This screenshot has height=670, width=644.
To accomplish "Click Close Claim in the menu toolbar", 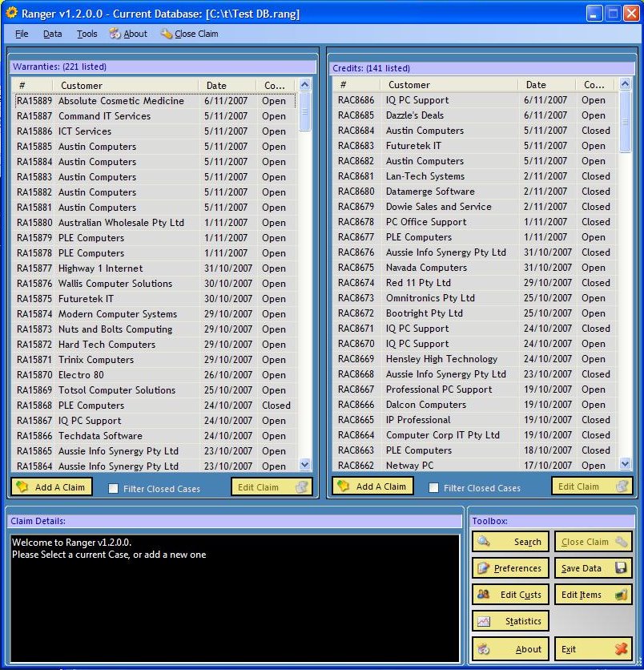I will point(189,34).
